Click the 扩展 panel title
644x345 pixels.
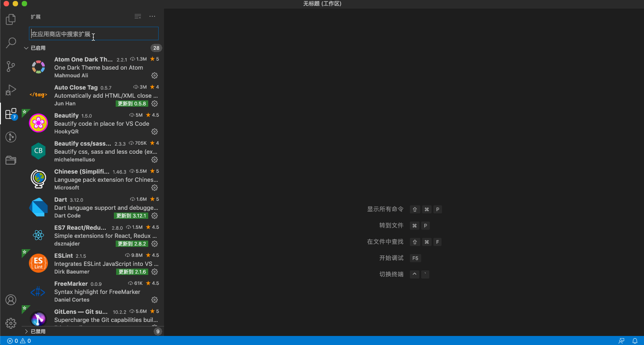point(36,17)
